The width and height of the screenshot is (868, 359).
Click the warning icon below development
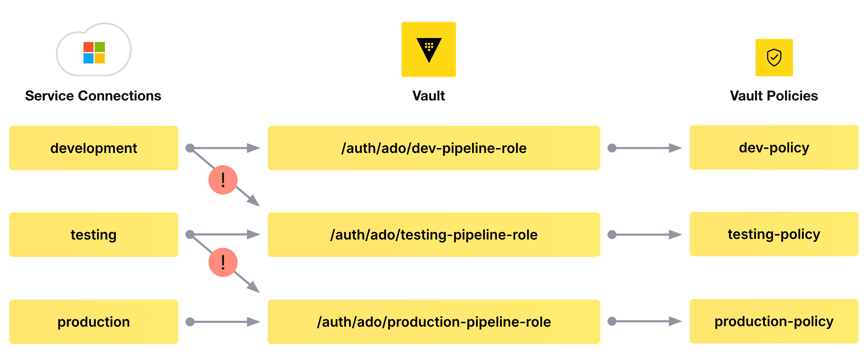(x=223, y=180)
